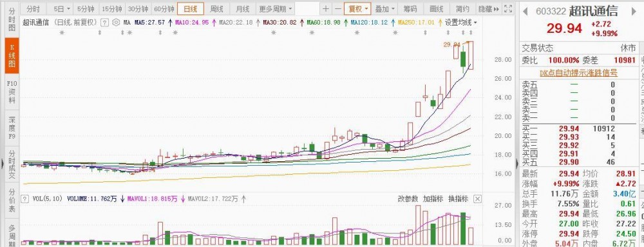Click the MA10:24.95 legend

point(191,23)
